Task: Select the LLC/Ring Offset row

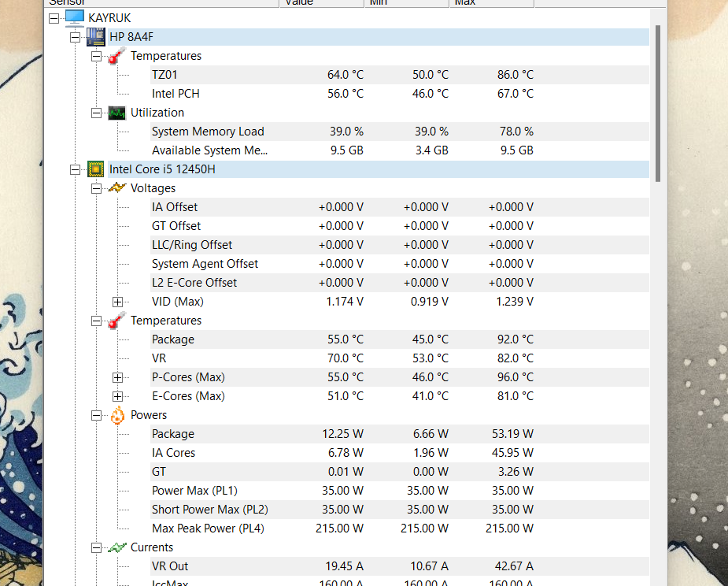Action: (x=400, y=245)
